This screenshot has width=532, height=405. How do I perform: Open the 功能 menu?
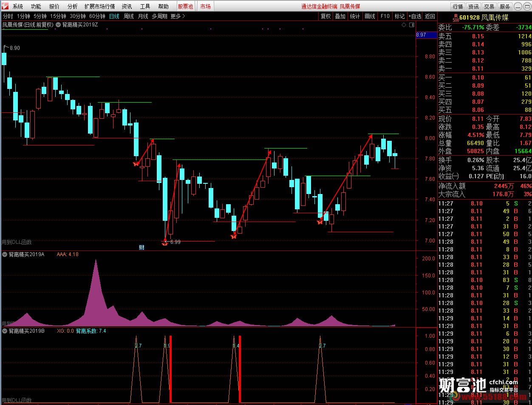[x=36, y=6]
